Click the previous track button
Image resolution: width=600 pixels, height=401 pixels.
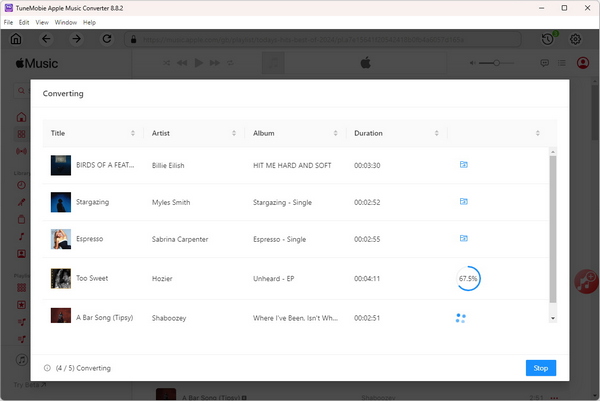coord(182,63)
